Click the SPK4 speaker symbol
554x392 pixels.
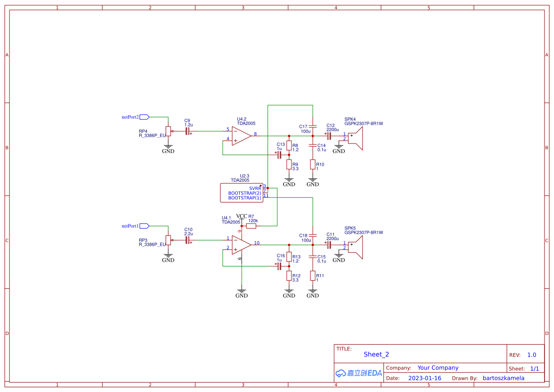355,139
